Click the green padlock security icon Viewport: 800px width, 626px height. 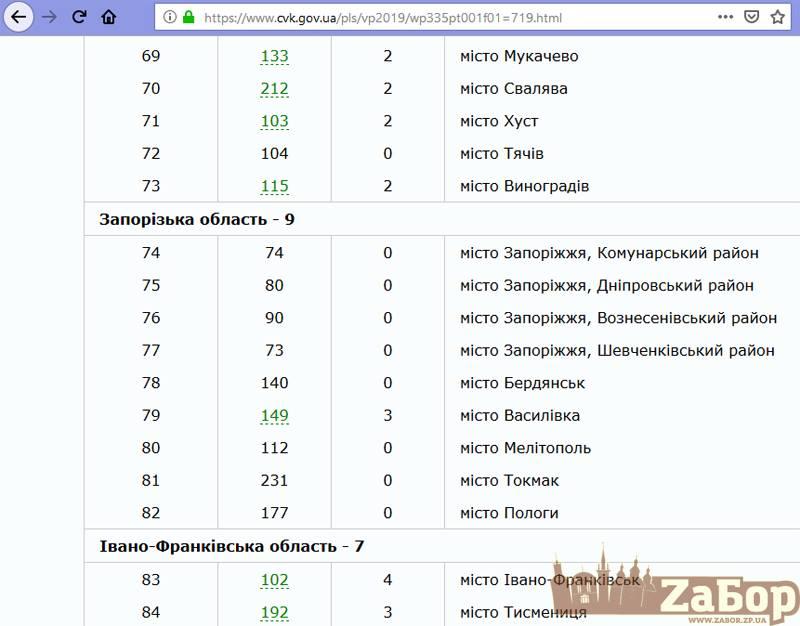187,17
